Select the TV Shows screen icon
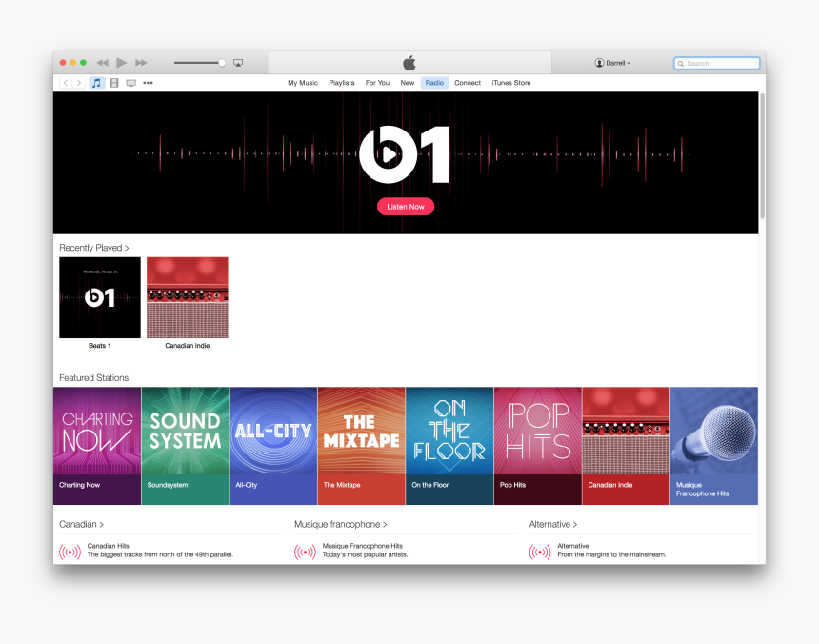Image resolution: width=819 pixels, height=644 pixels. tap(131, 83)
